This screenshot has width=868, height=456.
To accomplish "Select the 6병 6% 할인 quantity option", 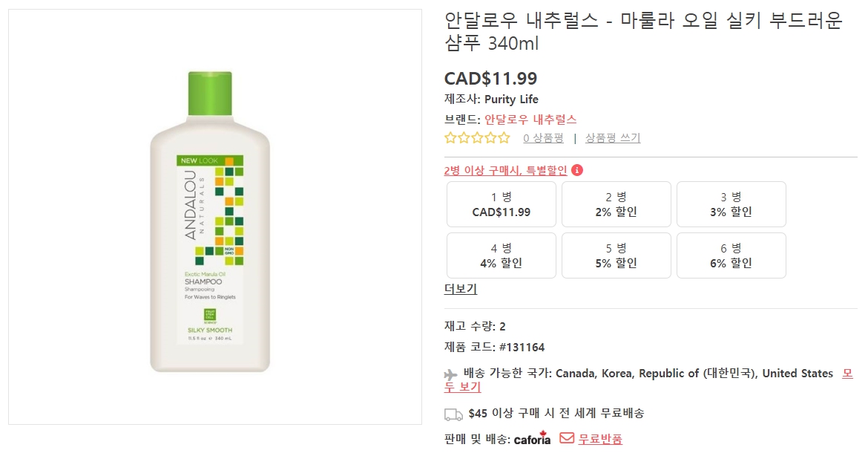I will 731,255.
